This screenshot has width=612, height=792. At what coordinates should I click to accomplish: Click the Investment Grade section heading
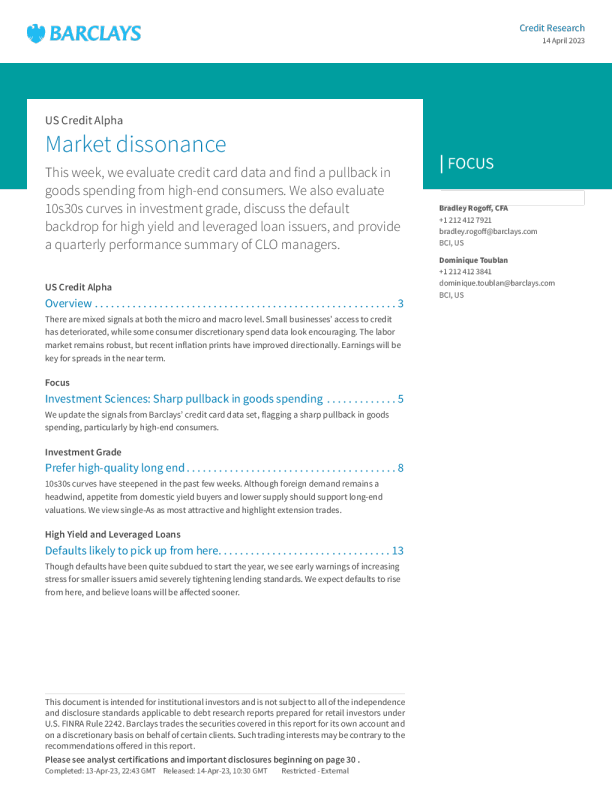pos(83,452)
